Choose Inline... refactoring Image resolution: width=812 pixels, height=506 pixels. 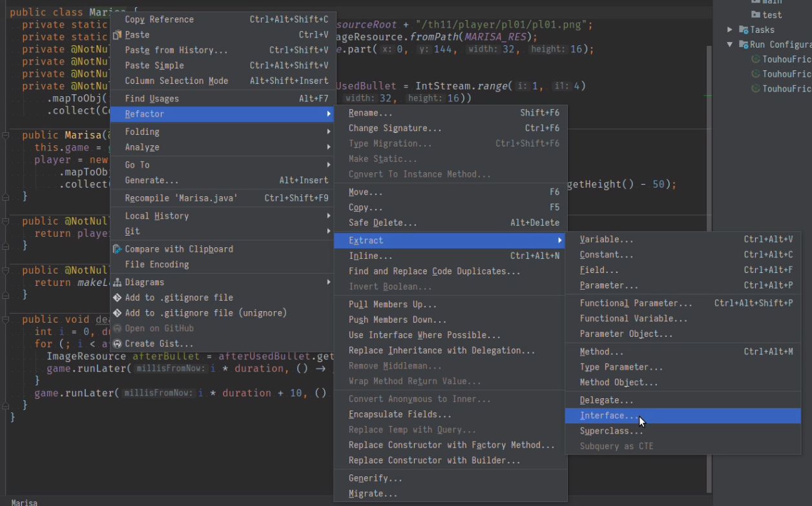pos(450,256)
